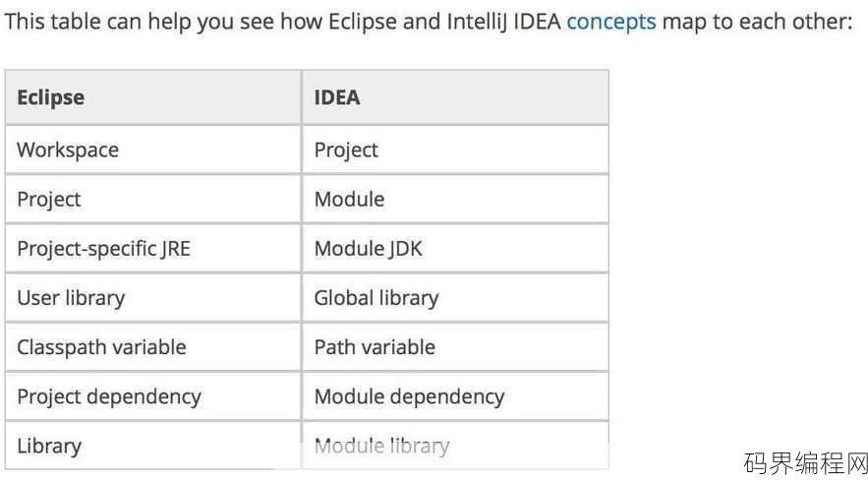868x482 pixels.
Task: Click the Library cell in the Eclipse column
Action: 153,446
